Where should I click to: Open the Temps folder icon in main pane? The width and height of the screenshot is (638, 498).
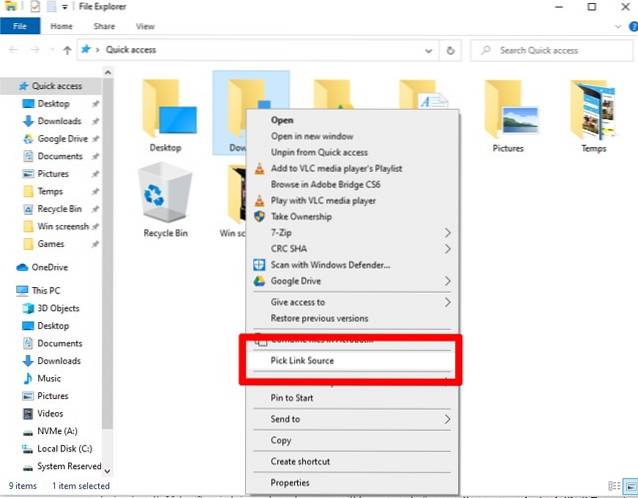593,110
